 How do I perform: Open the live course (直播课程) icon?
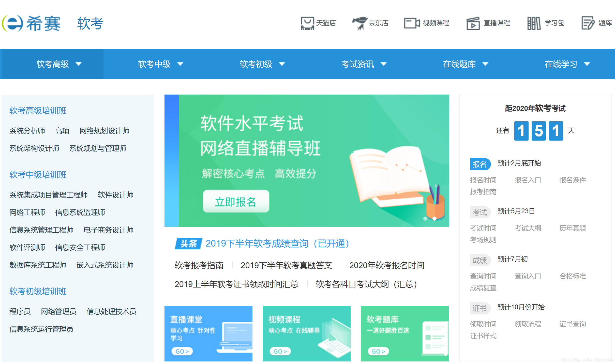point(473,23)
